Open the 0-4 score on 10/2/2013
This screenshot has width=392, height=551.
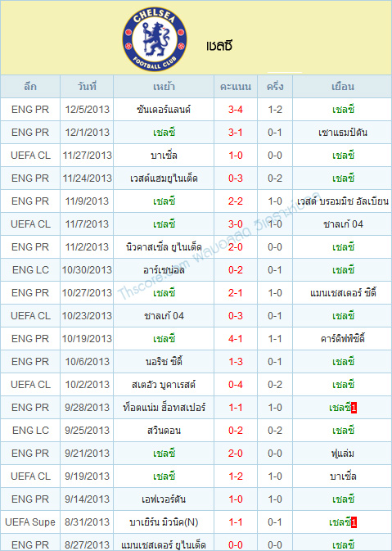[x=236, y=385]
